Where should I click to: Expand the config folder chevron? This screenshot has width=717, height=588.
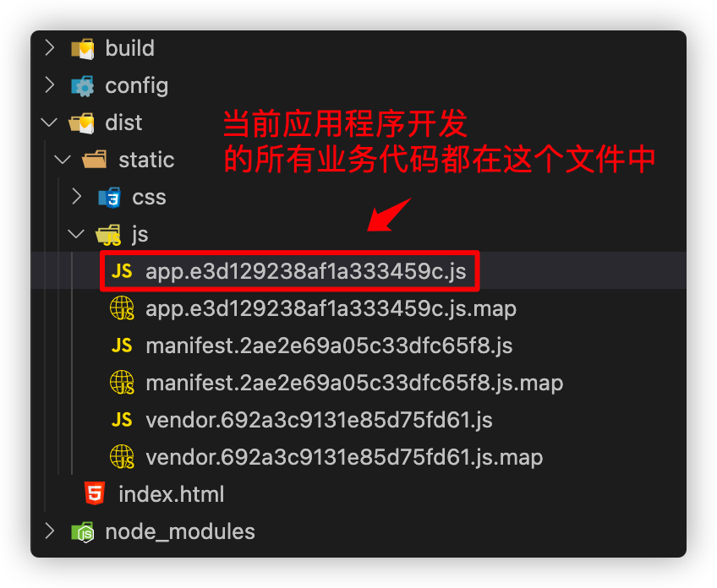(49, 85)
